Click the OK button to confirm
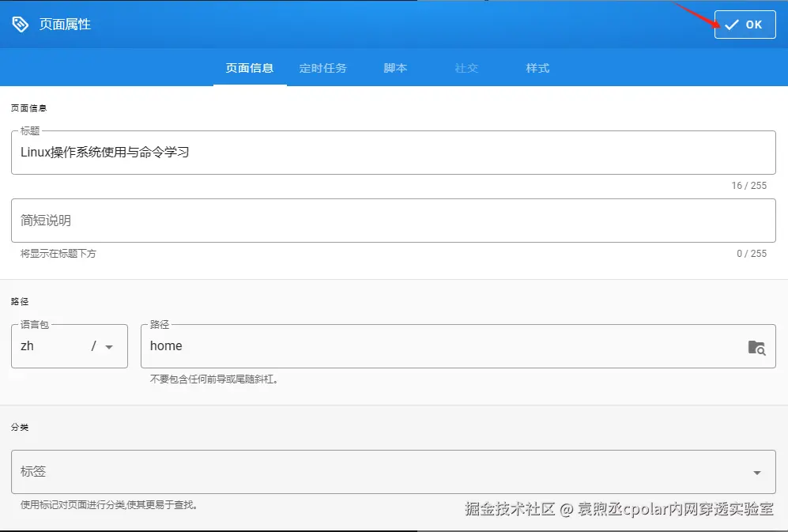The image size is (788, 532). click(x=745, y=25)
